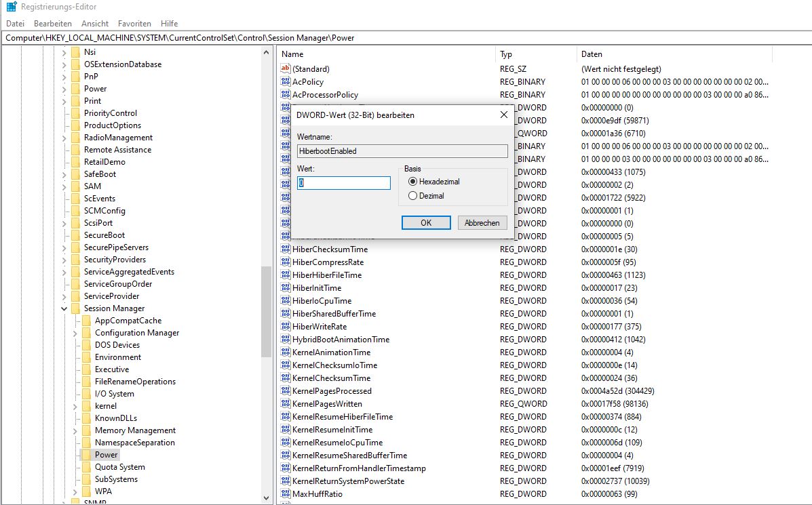Click the MaxHuffRatio value icon

tap(286, 493)
